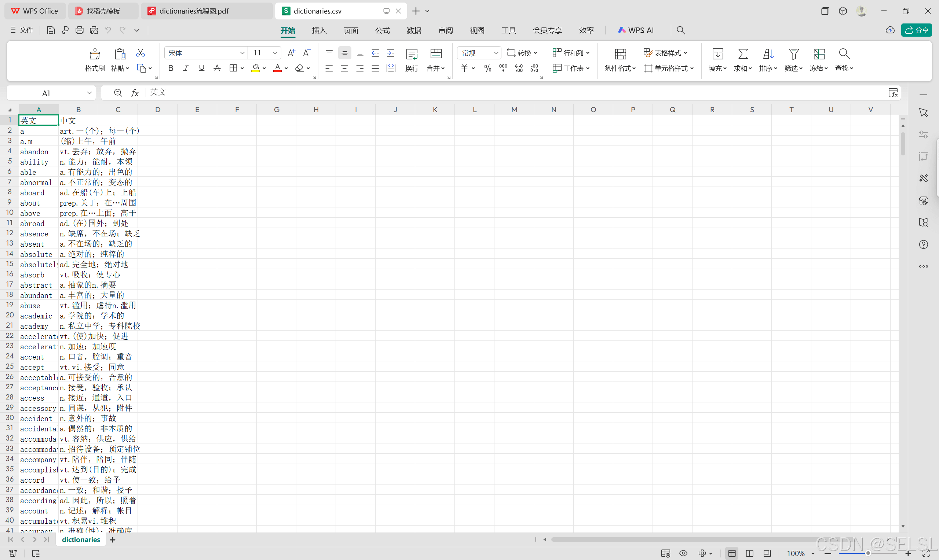Click the Insert Function fx icon
Screen dimensions: 939x560
tap(135, 93)
